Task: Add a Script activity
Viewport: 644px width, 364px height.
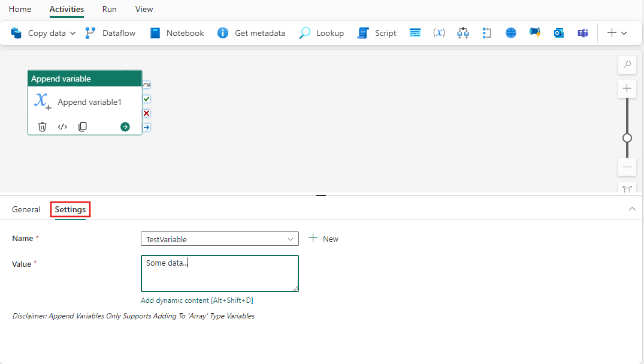Action: (x=376, y=33)
